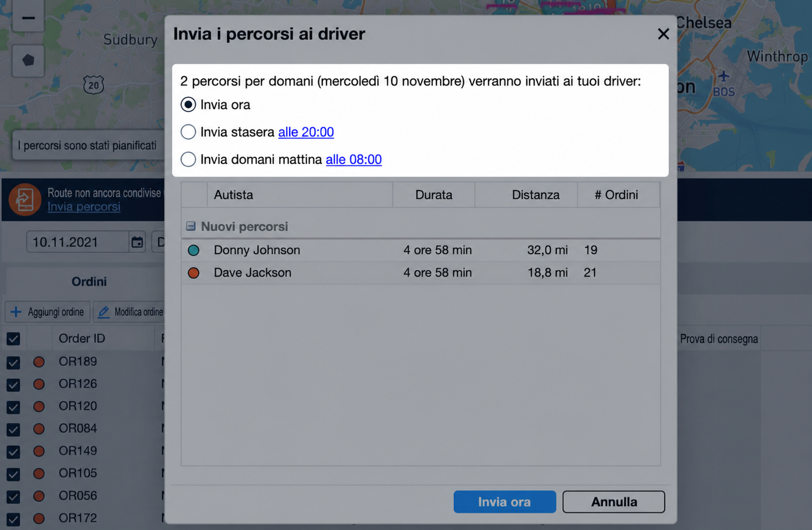Viewport: 812px width, 530px height.
Task: Select order OR149 in the list
Action: click(78, 451)
